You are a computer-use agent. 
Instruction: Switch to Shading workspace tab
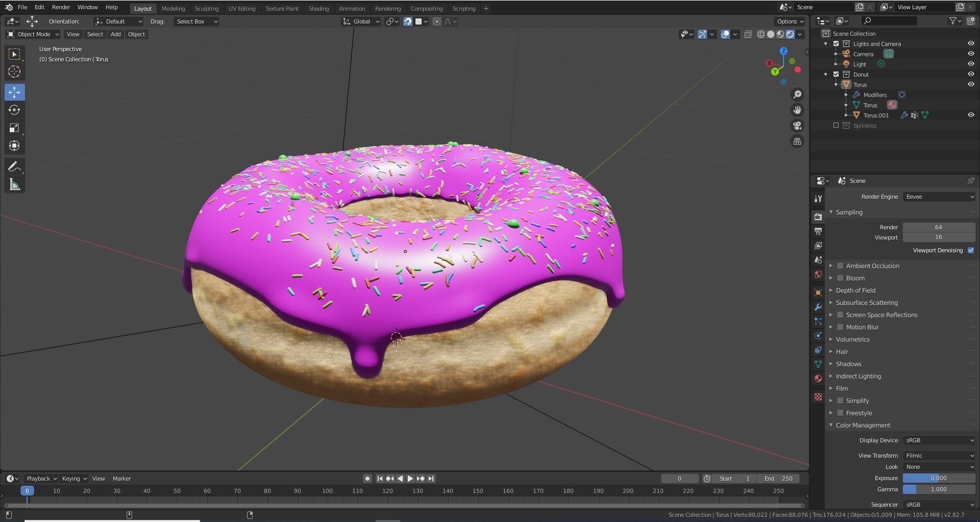click(318, 9)
